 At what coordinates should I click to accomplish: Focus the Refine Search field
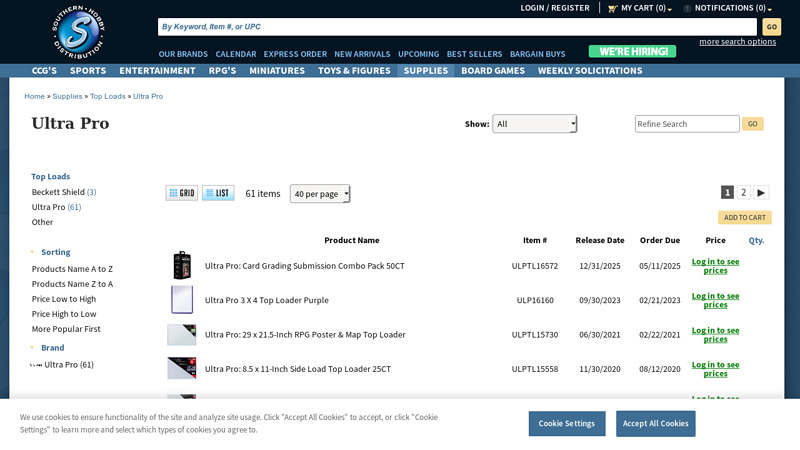coord(687,124)
